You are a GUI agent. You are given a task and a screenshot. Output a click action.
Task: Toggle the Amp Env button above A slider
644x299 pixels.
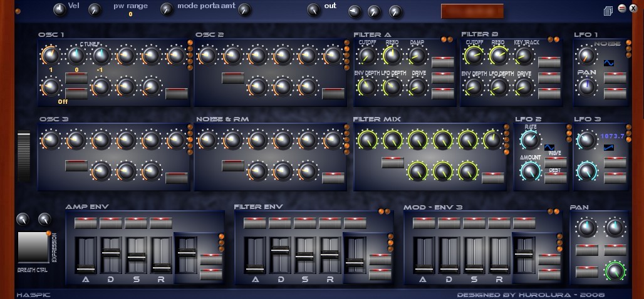point(86,223)
